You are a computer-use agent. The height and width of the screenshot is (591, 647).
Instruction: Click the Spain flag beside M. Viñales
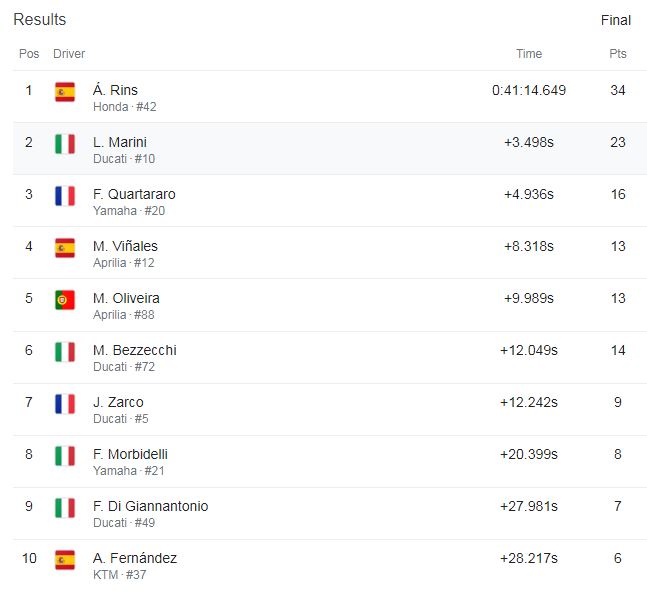point(65,248)
